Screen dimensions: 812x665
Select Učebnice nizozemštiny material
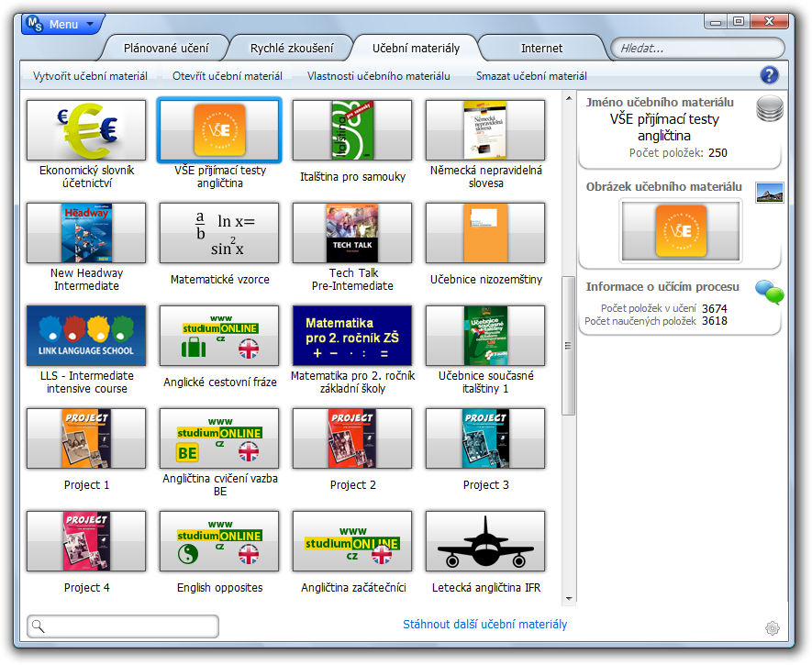point(485,233)
